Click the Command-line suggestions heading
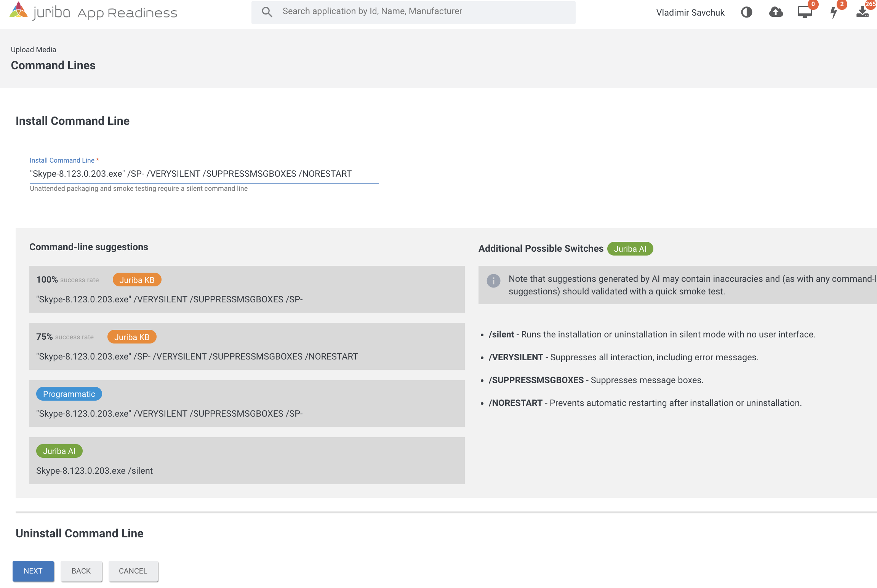This screenshot has height=588, width=877. point(89,247)
